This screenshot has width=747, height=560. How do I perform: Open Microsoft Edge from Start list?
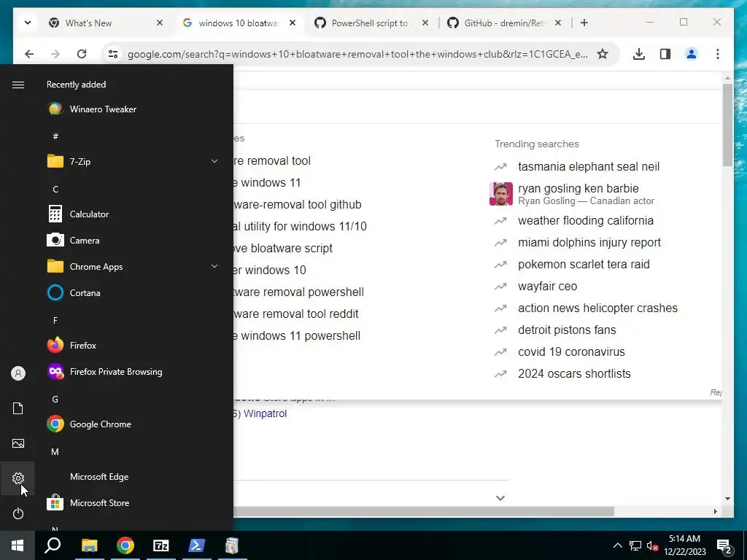(x=134, y=477)
